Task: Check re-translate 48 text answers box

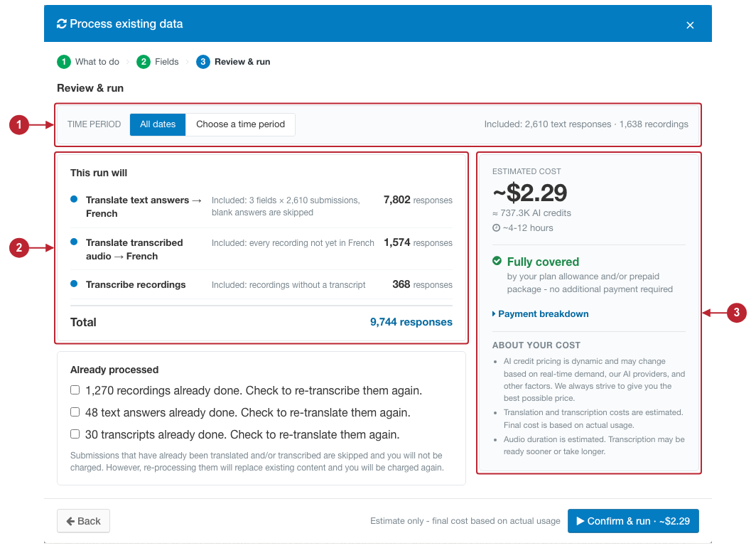Action: point(75,412)
